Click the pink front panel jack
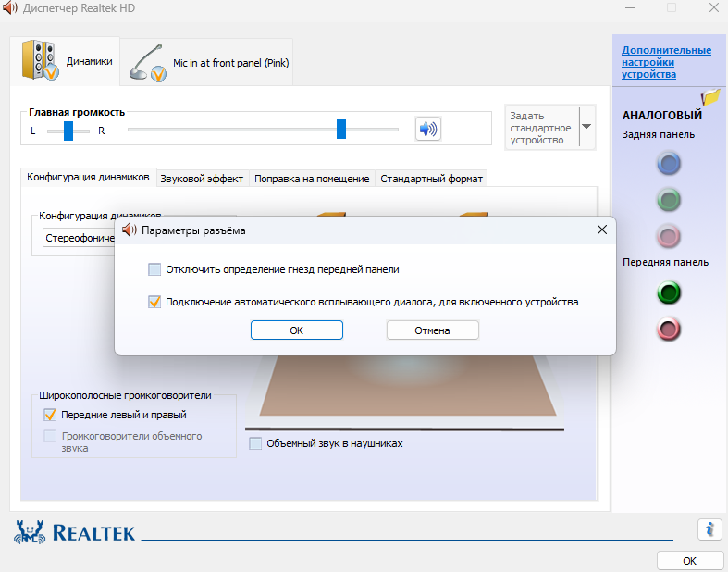 pos(669,330)
